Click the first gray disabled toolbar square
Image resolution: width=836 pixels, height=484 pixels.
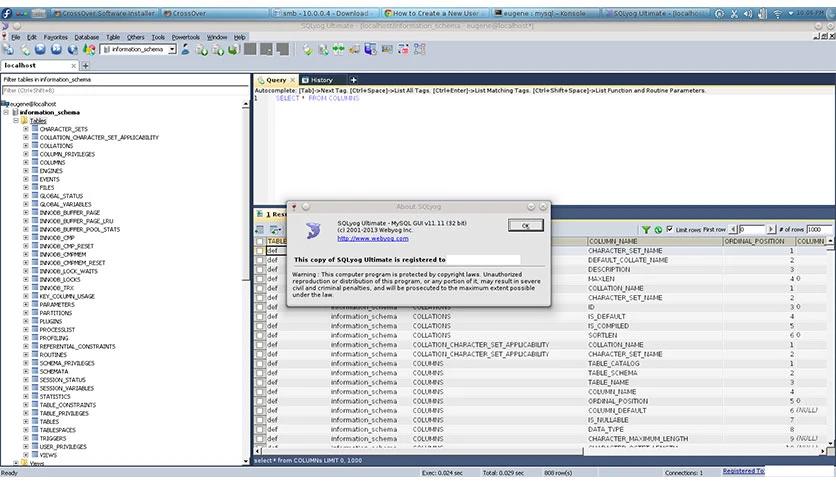[250, 50]
